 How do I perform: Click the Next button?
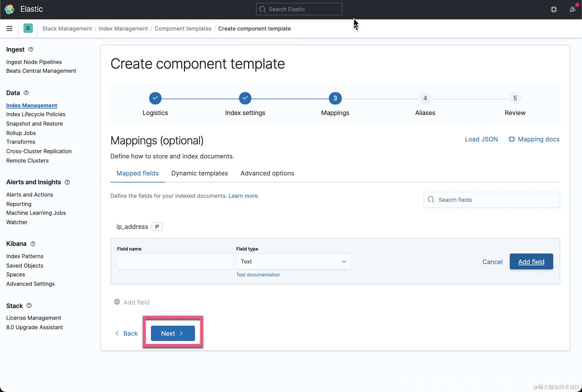173,333
